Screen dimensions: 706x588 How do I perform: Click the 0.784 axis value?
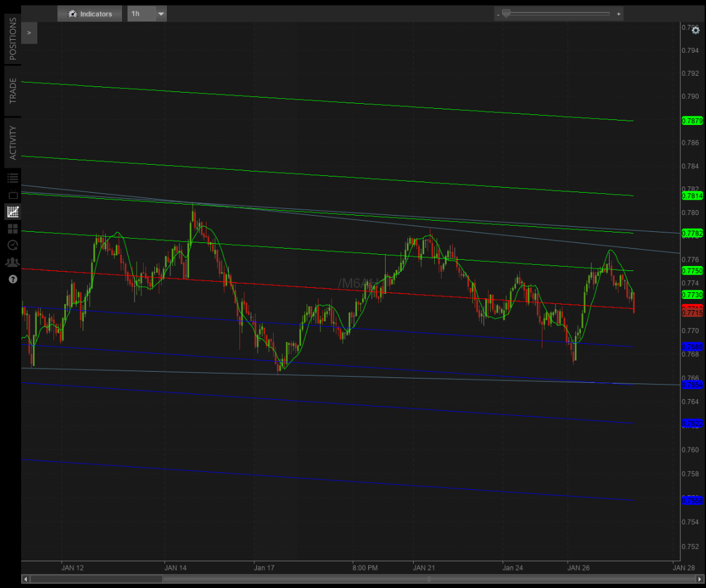click(690, 166)
